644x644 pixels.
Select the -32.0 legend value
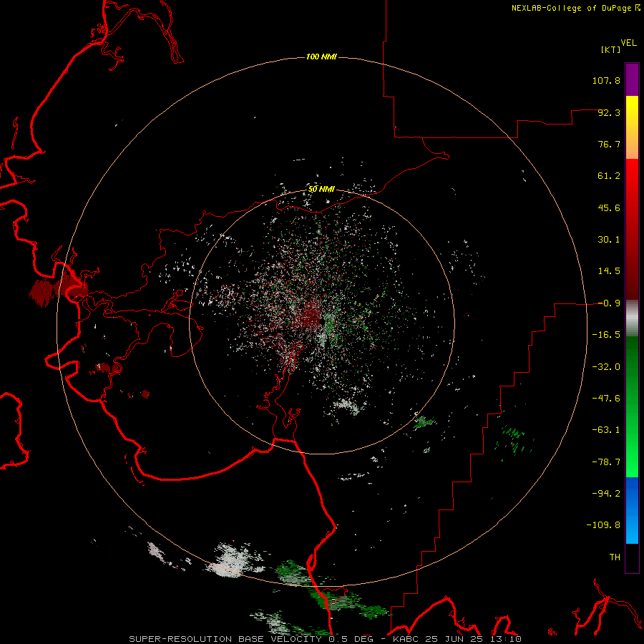(606, 367)
